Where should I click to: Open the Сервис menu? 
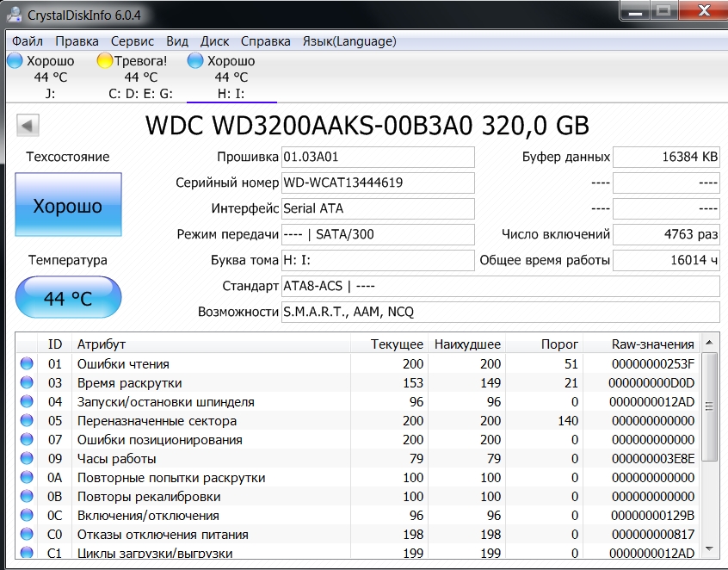pyautogui.click(x=133, y=41)
